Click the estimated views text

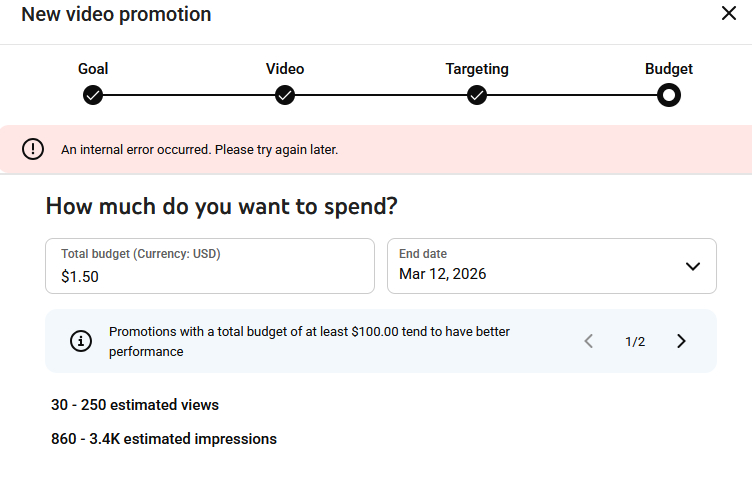135,405
